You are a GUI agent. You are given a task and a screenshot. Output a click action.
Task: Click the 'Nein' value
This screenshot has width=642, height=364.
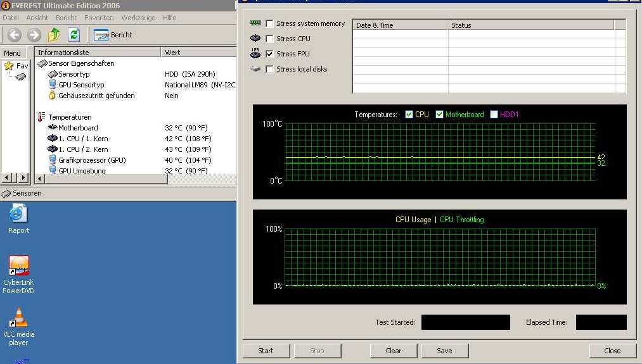[172, 96]
